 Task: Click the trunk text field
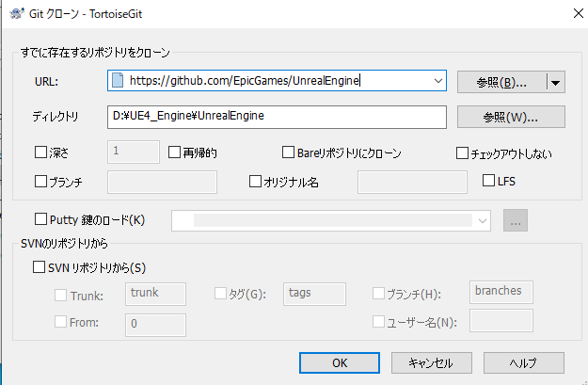point(155,294)
